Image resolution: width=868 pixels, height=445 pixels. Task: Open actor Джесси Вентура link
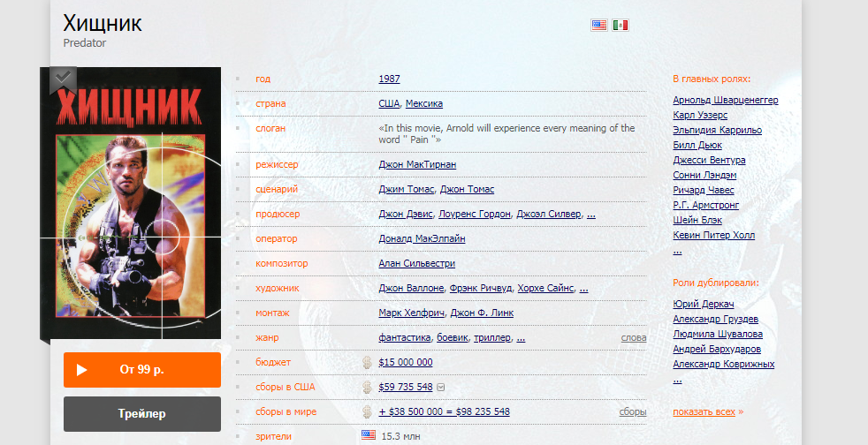click(709, 161)
